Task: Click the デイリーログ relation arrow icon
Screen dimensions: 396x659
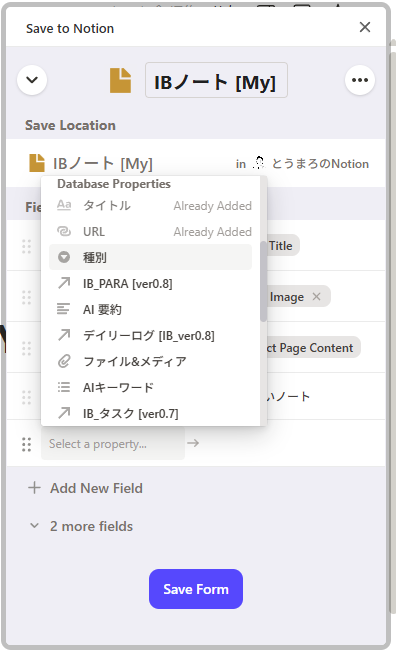Action: pyautogui.click(x=64, y=335)
